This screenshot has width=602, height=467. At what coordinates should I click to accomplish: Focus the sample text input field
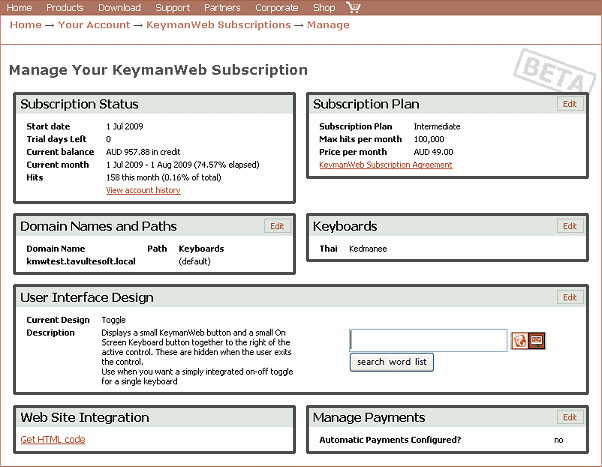tap(428, 340)
